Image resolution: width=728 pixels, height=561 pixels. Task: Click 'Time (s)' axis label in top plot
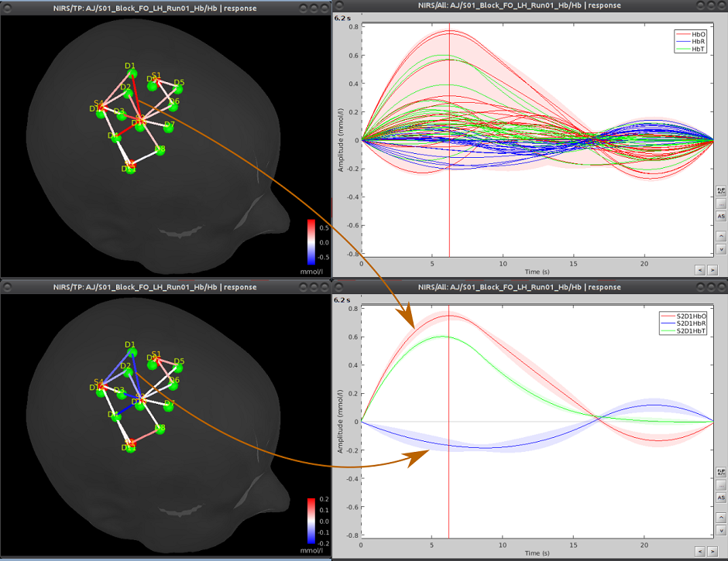click(537, 272)
